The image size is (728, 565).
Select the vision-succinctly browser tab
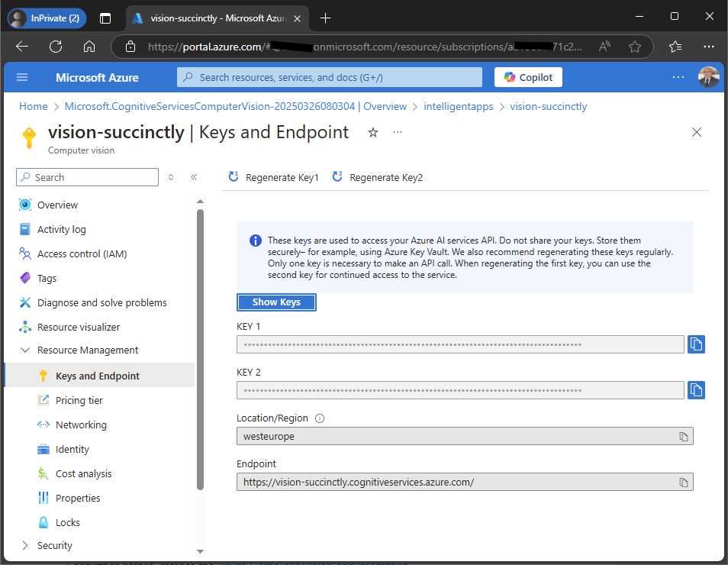(217, 18)
